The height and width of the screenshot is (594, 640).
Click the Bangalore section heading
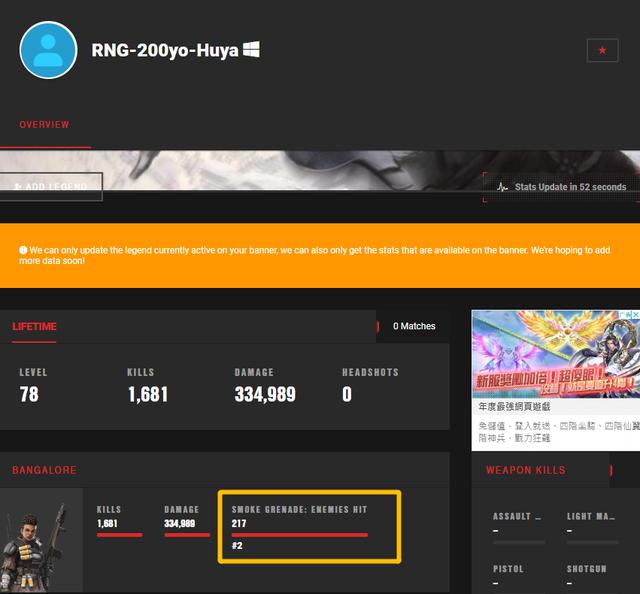point(44,470)
